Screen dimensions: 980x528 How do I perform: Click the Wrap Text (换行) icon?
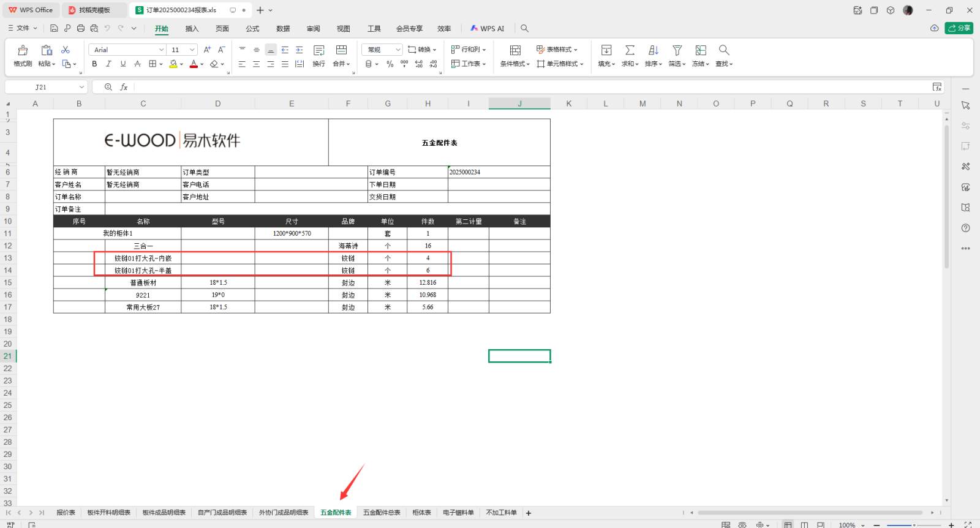point(318,51)
